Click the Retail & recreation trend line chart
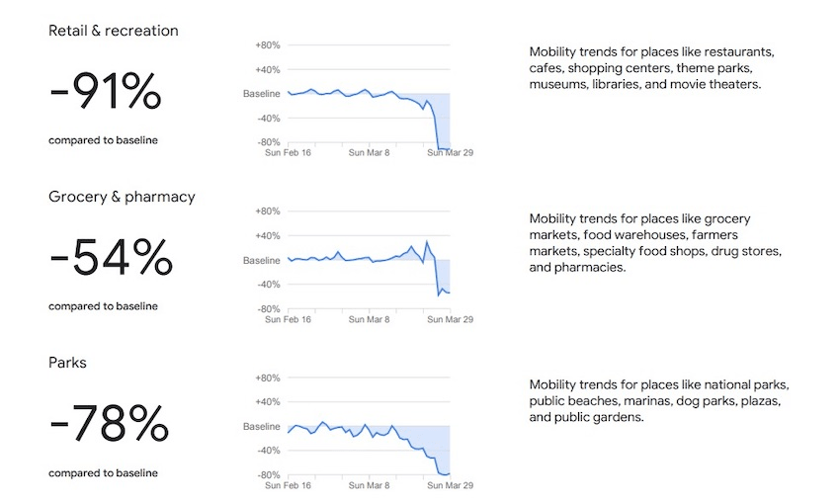This screenshot has height=504, width=840. (368, 97)
